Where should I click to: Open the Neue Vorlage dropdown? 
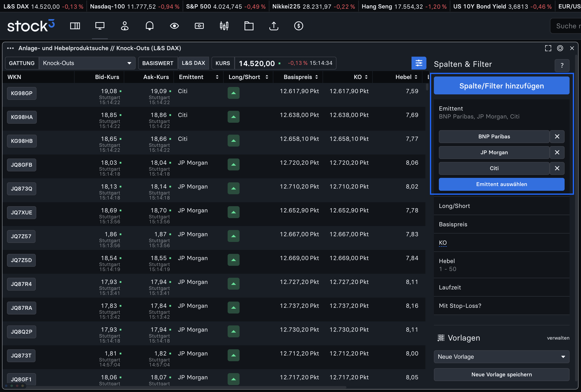tap(501, 356)
